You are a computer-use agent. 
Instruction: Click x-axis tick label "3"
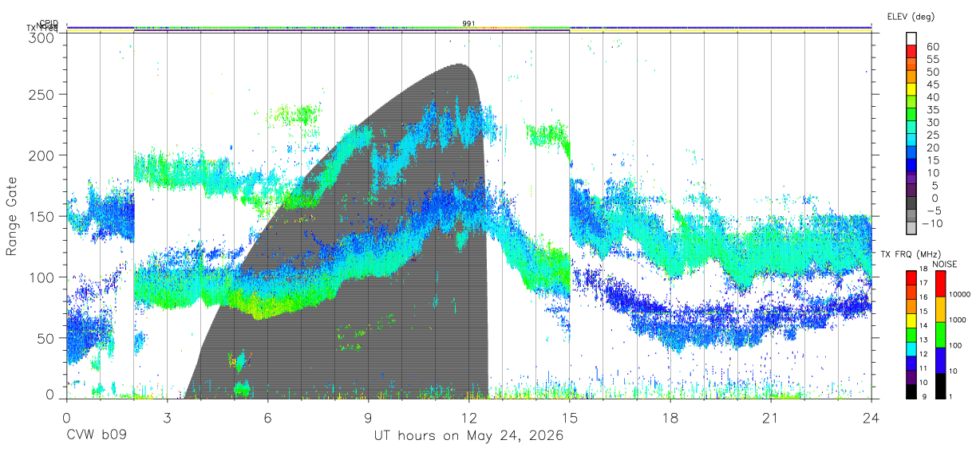(x=167, y=418)
